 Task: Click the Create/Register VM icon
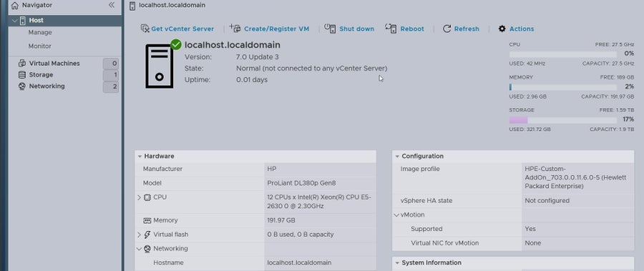[x=235, y=29]
